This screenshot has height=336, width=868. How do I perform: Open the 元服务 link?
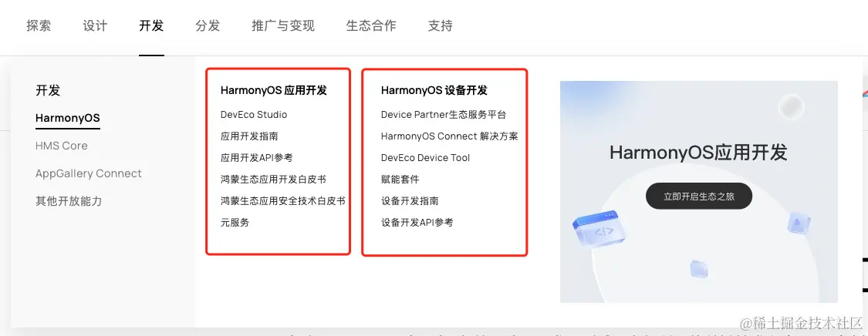pyautogui.click(x=235, y=222)
